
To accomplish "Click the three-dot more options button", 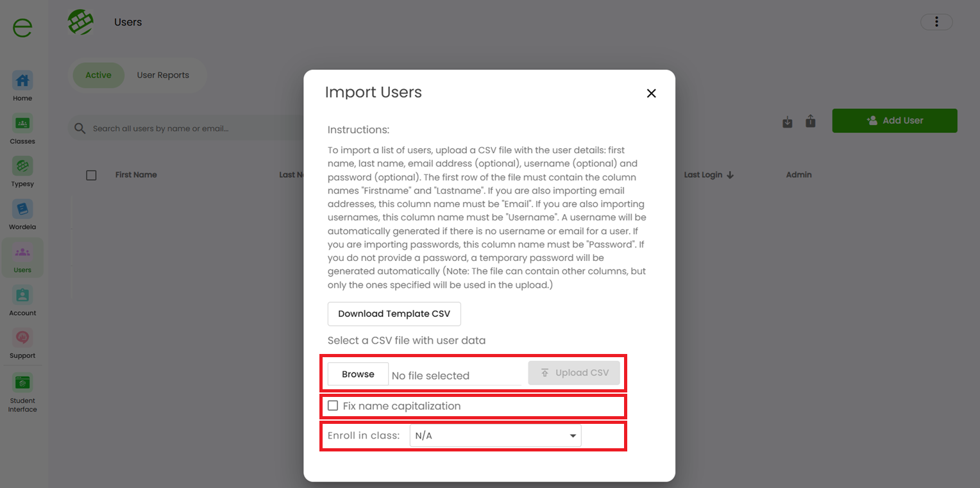I will point(936,22).
